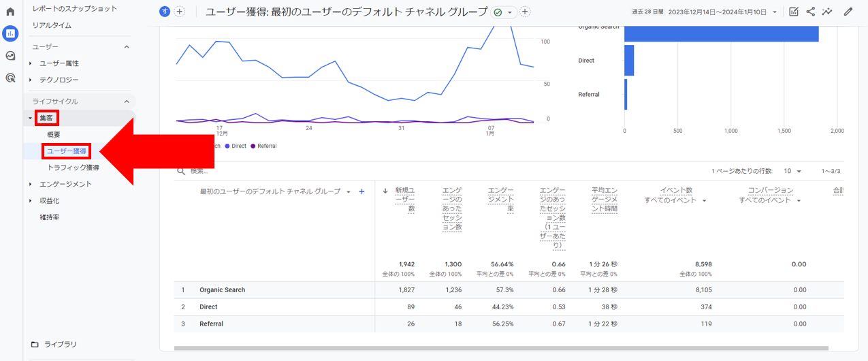Viewport: 868px width, 361px height.
Task: Select ユーザー獲得 report
Action: 66,151
